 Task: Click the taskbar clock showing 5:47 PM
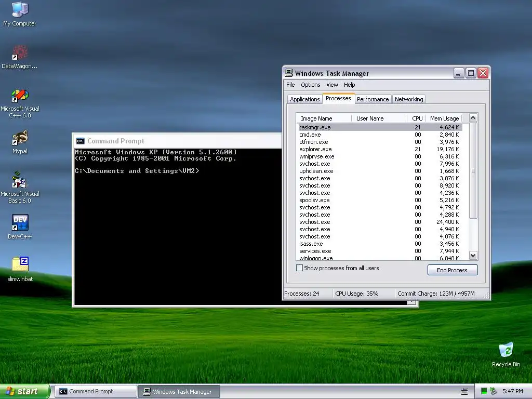pos(513,391)
